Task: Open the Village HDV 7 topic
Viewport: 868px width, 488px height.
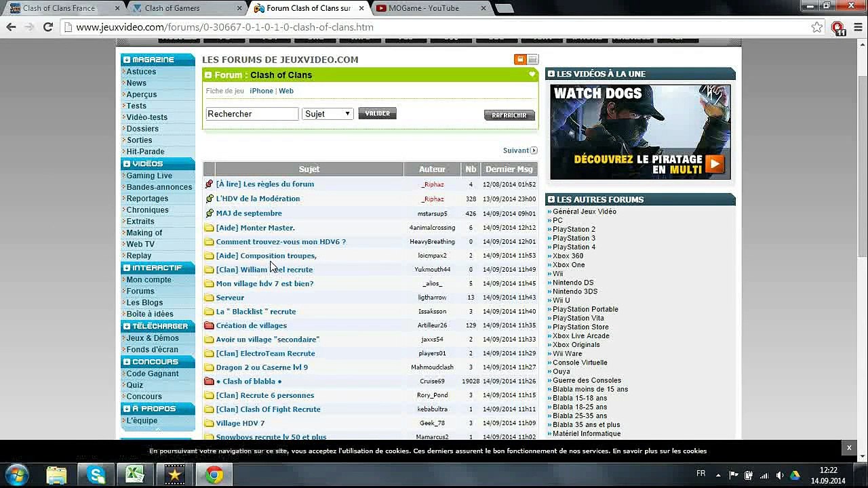Action: pyautogui.click(x=240, y=423)
